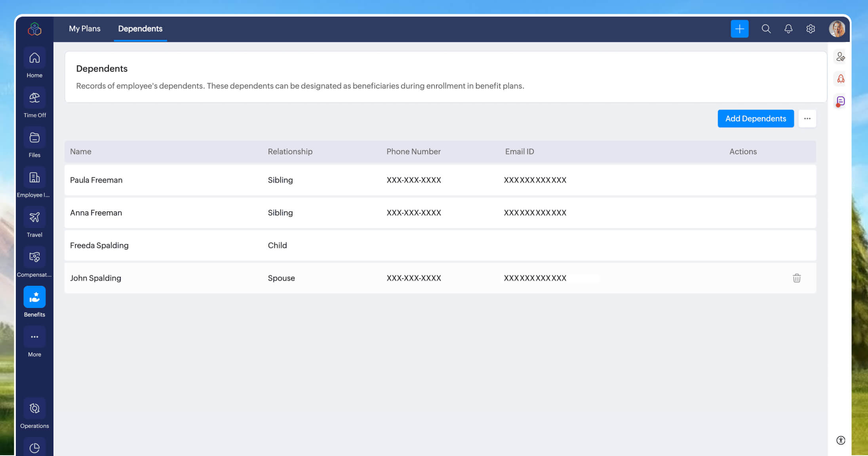Open the Travel module
The width and height of the screenshot is (868, 456).
34,217
